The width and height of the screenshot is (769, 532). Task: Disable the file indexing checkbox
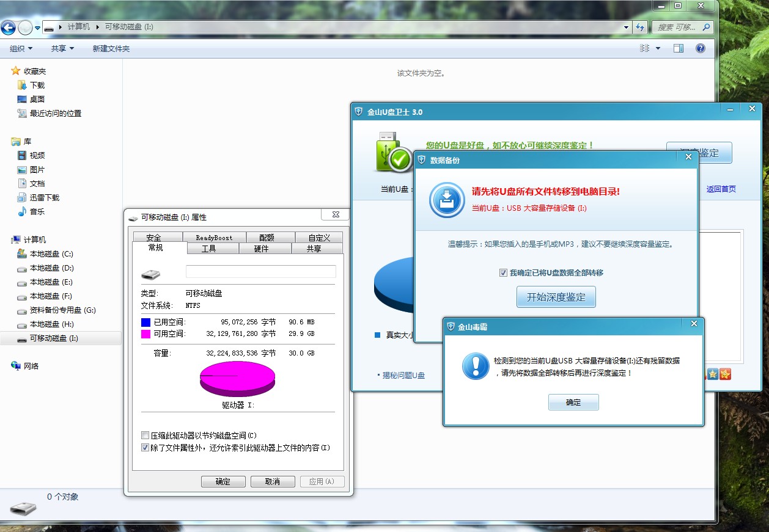point(145,448)
